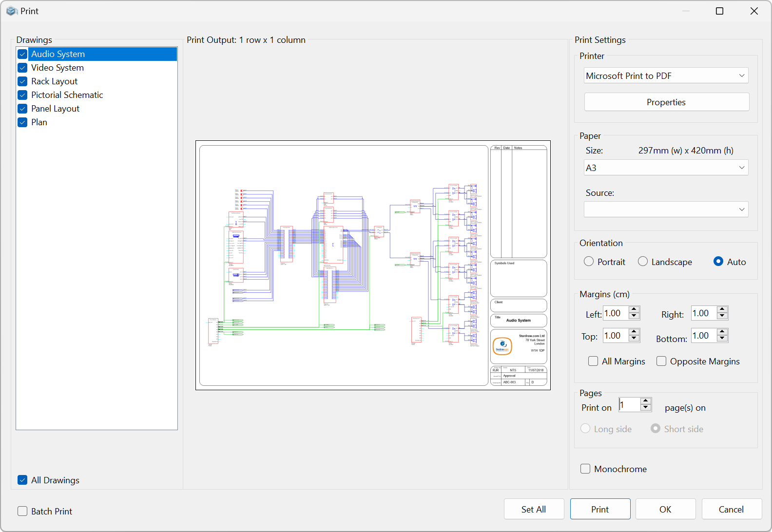This screenshot has height=532, width=772.
Task: Click the Audio System print preview thumbnail
Action: click(373, 265)
